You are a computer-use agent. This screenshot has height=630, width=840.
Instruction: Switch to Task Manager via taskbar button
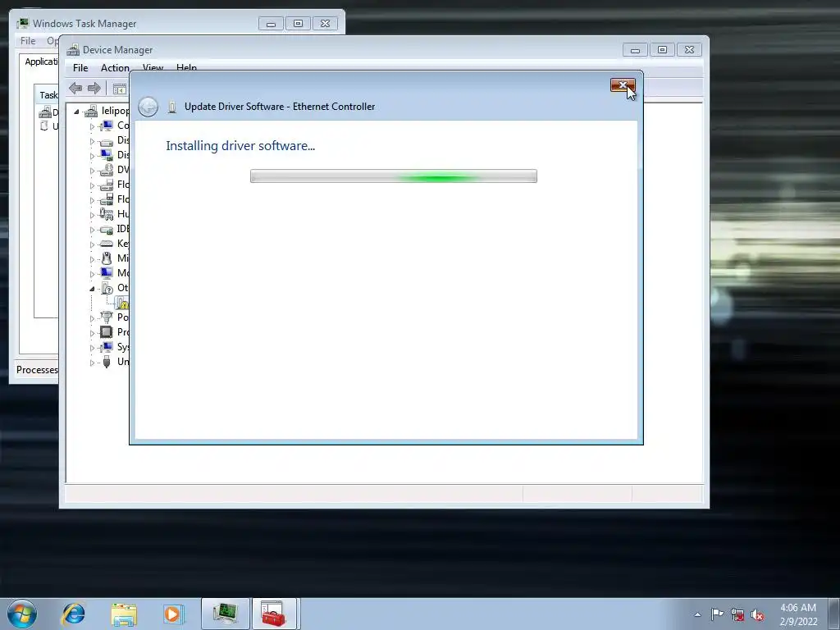point(226,614)
